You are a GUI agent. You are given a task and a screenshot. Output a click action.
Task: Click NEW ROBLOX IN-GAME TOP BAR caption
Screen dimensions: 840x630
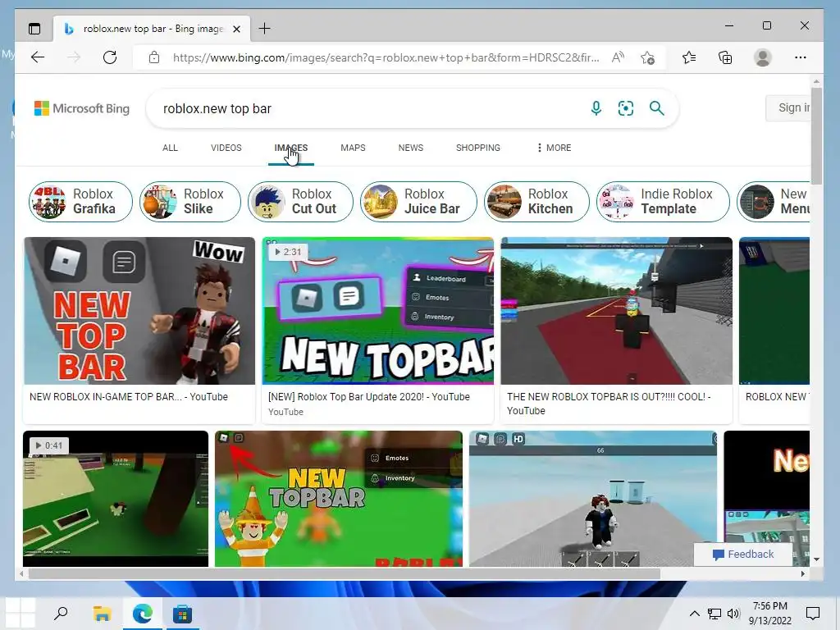(x=129, y=397)
